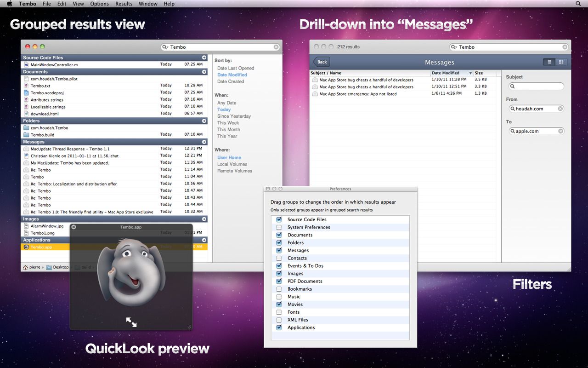Enable Contacts group checkbox

279,258
